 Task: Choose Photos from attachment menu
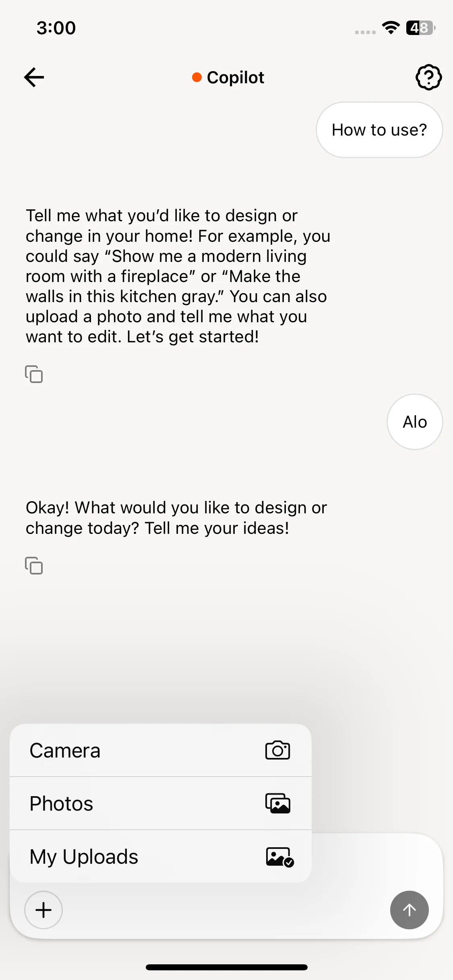click(x=161, y=803)
